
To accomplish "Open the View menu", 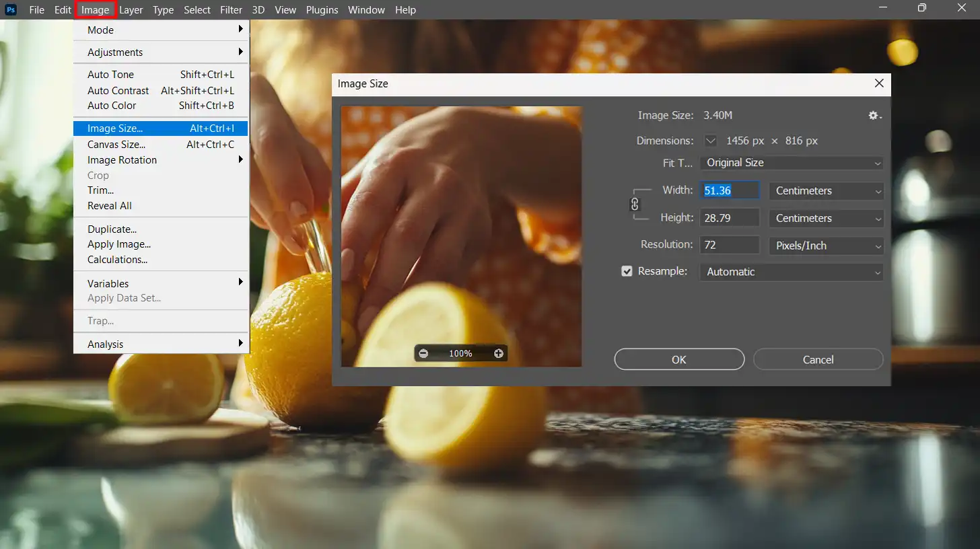I will coord(285,10).
